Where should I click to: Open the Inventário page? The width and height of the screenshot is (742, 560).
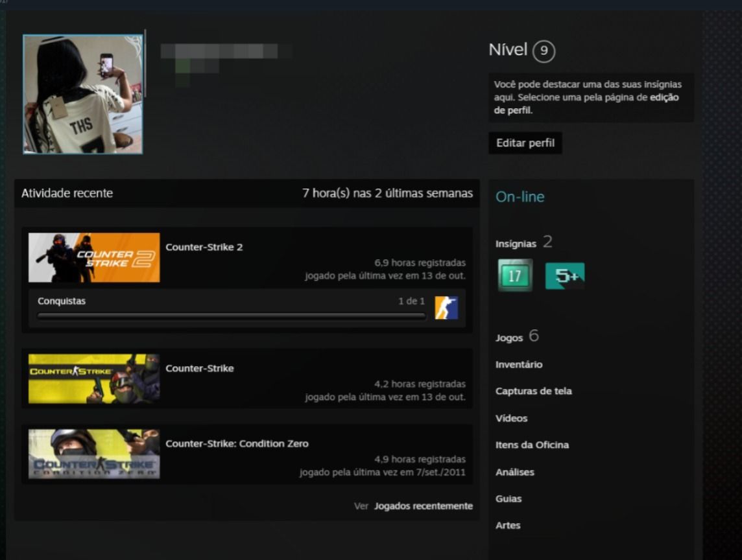(519, 365)
